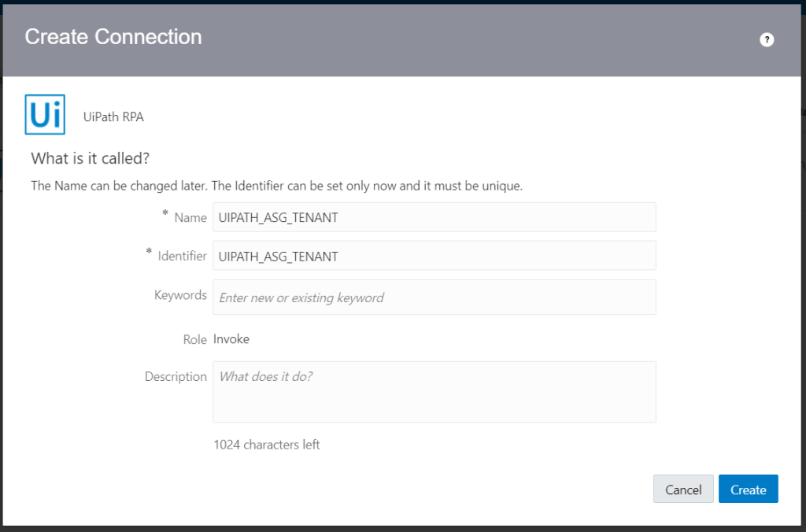
Task: Click the Identifier field label
Action: pos(182,256)
